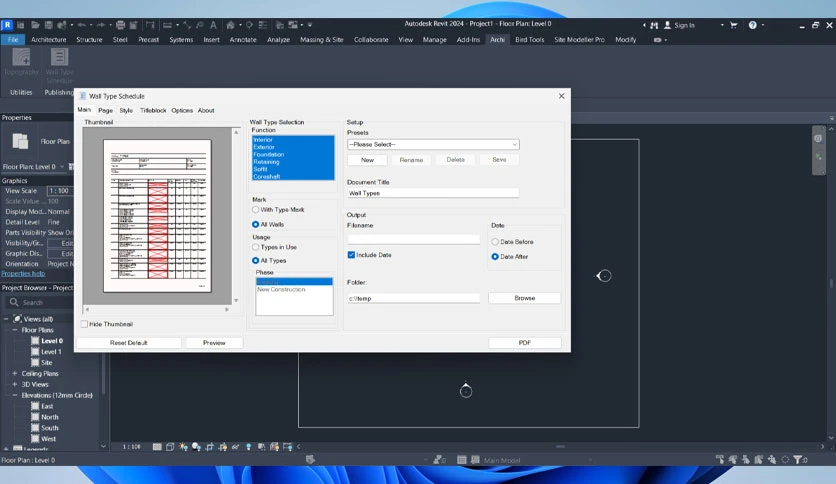Click the Browse folder button
This screenshot has width=836, height=484.
coord(525,298)
